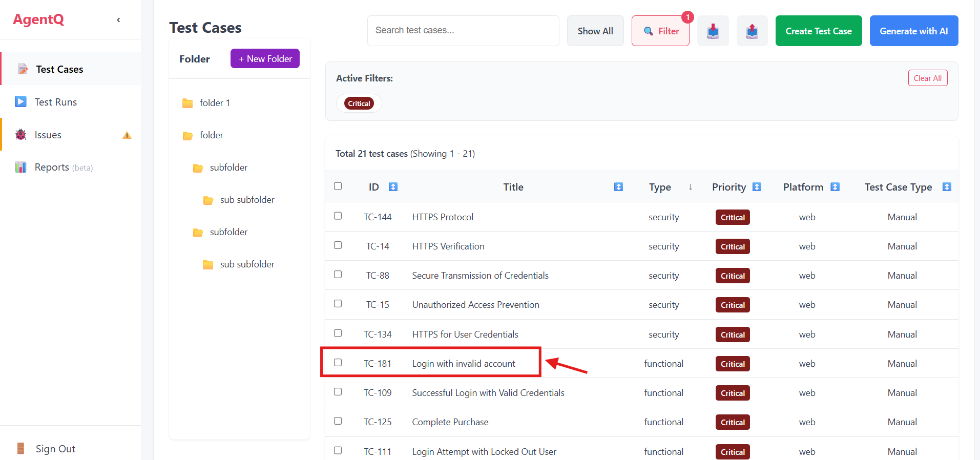Click the import test cases icon
The height and width of the screenshot is (460, 980).
[713, 31]
